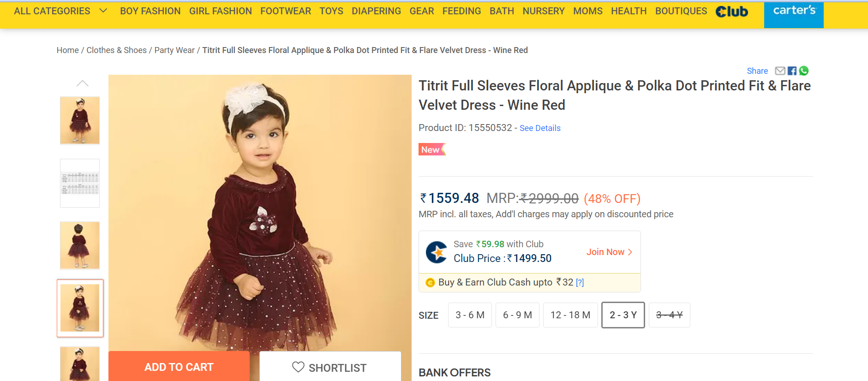Click the Club logo in navigation
This screenshot has height=381, width=868.
click(731, 12)
